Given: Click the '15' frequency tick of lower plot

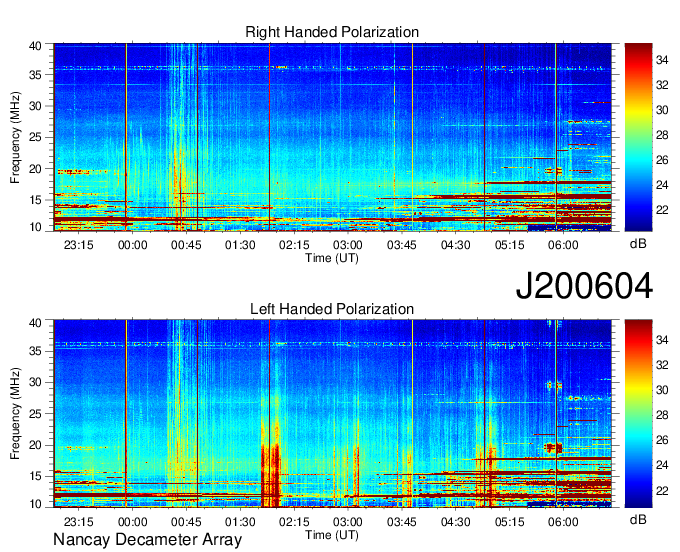Looking at the screenshot, I should point(35,477).
